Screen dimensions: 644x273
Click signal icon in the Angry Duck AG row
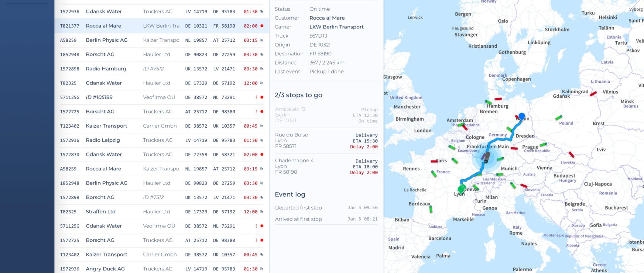coord(262,269)
